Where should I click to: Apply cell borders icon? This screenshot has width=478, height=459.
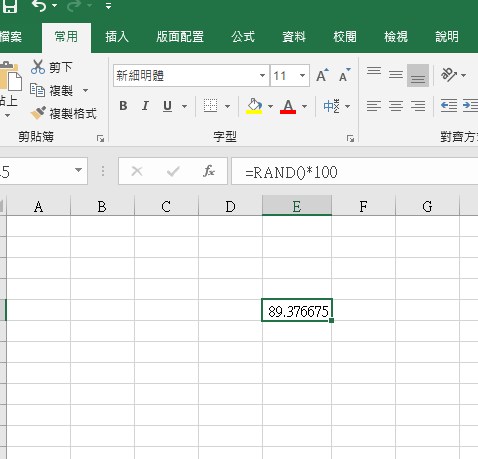pos(210,106)
